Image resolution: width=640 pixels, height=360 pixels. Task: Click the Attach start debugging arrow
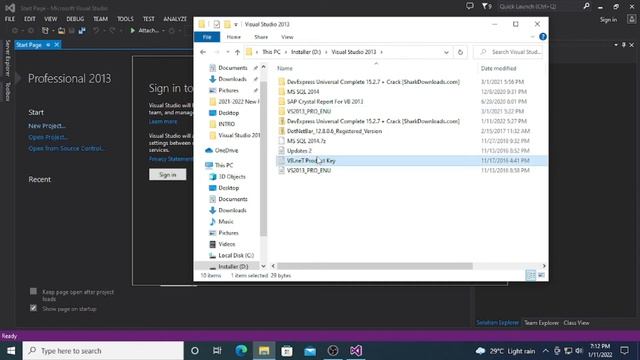pos(132,30)
